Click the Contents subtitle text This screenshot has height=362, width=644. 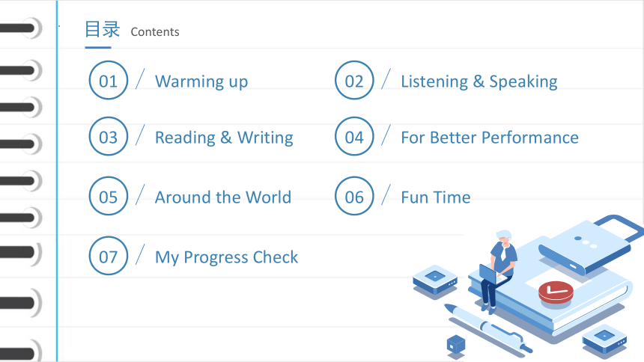pos(155,32)
